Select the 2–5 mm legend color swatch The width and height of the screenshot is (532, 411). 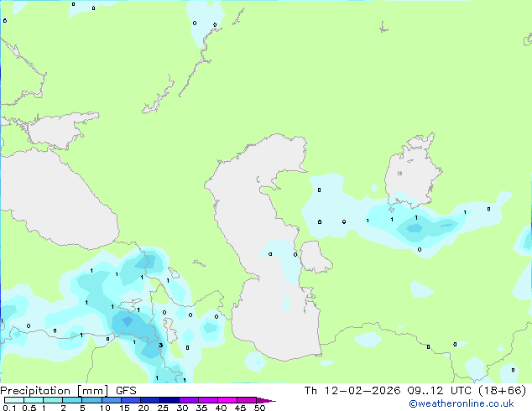point(72,400)
